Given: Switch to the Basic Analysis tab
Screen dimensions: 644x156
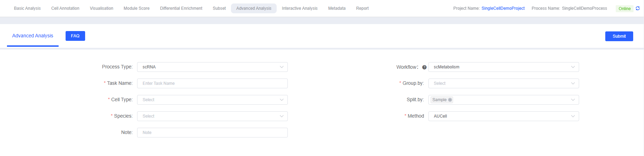Looking at the screenshot, I should coord(27,8).
